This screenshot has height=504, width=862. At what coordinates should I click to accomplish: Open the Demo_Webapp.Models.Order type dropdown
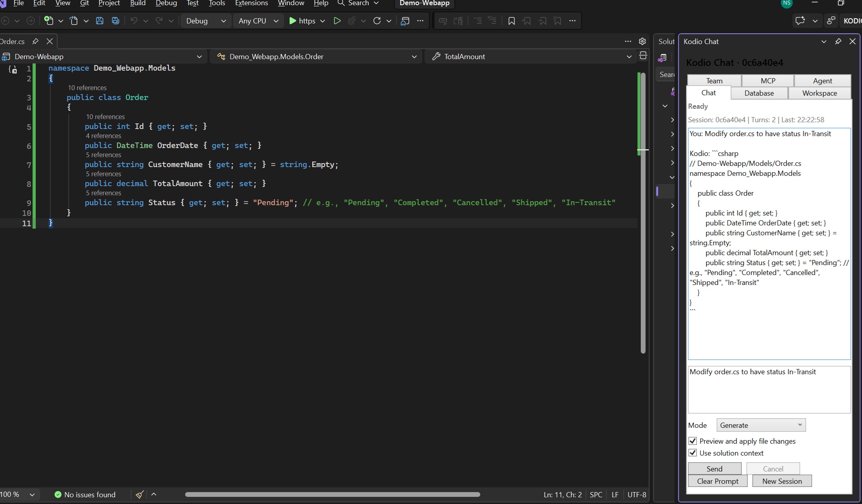[316, 57]
